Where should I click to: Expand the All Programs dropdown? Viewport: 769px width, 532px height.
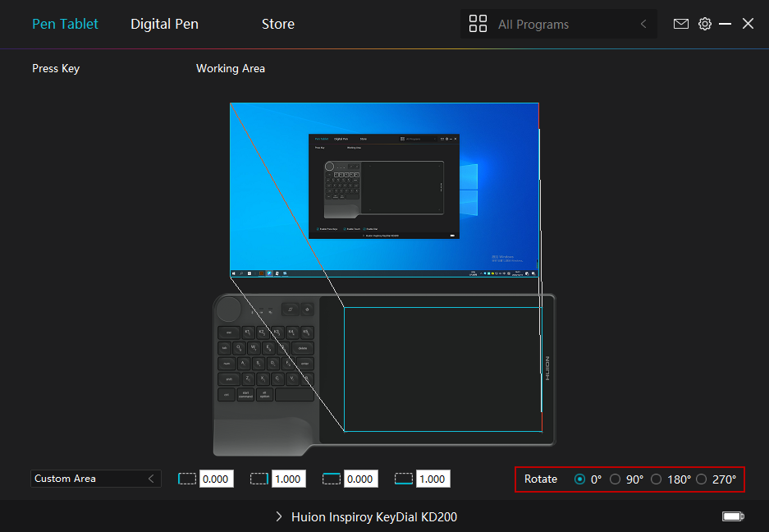click(559, 24)
